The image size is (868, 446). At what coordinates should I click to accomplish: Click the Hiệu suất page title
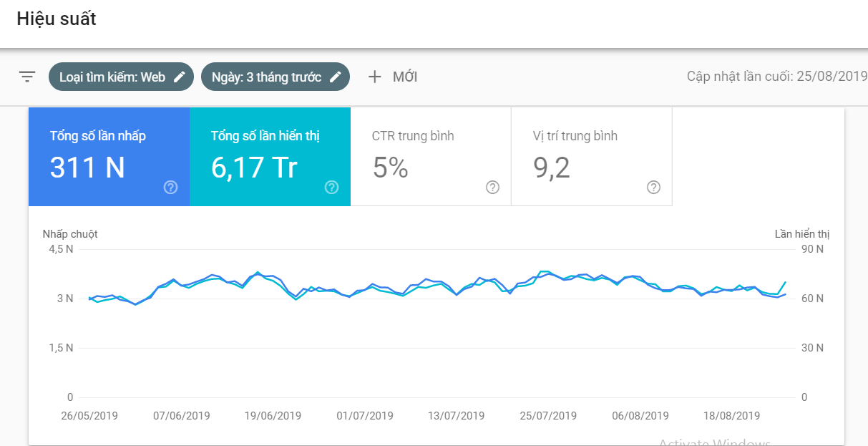pos(57,19)
